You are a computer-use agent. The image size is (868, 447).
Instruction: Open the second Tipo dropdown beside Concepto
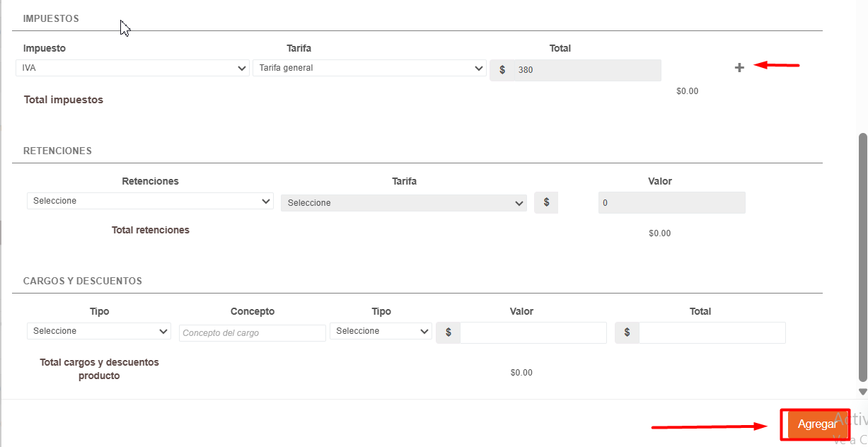(381, 331)
